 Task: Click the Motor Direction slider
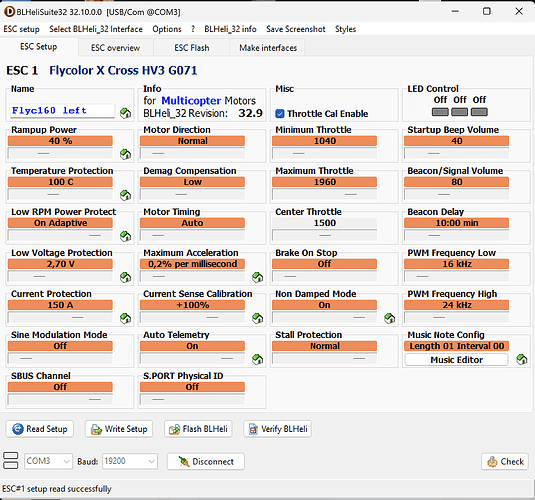(x=192, y=153)
